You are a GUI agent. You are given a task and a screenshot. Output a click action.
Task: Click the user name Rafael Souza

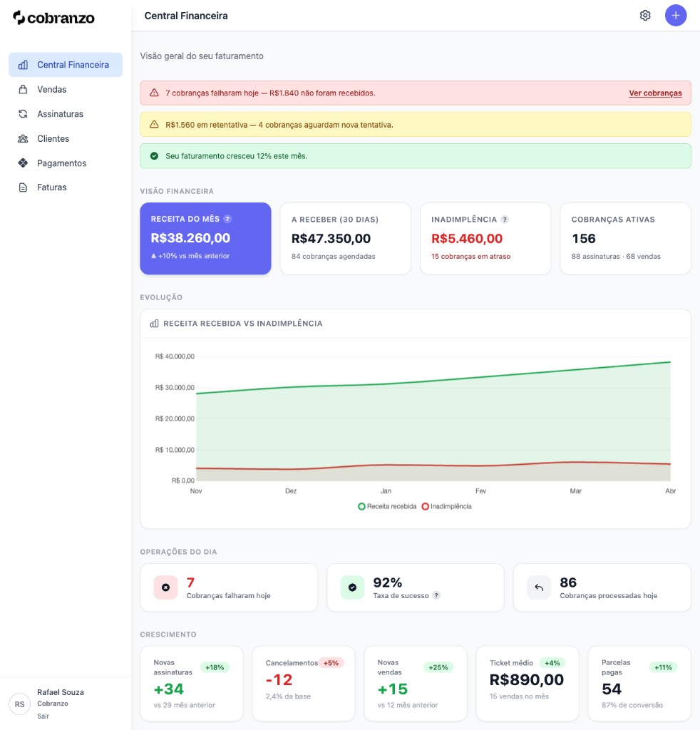tap(61, 692)
